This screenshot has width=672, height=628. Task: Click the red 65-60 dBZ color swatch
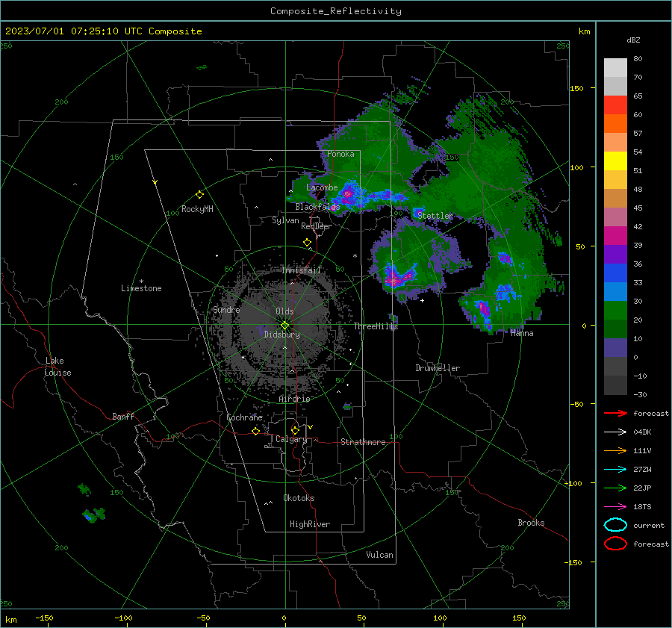pyautogui.click(x=615, y=105)
